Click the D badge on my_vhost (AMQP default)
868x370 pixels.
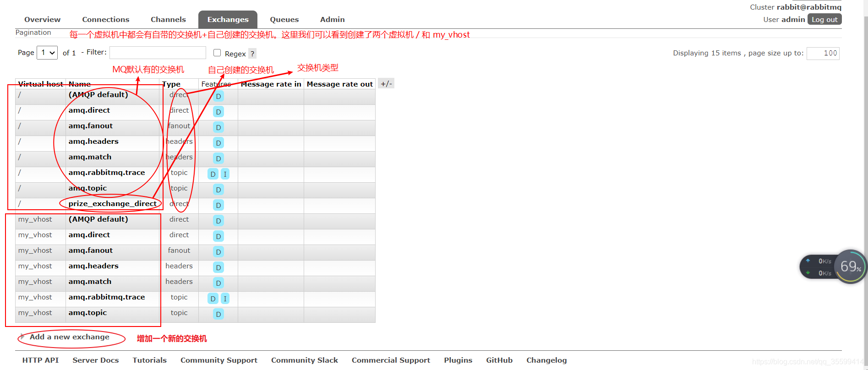[218, 221]
